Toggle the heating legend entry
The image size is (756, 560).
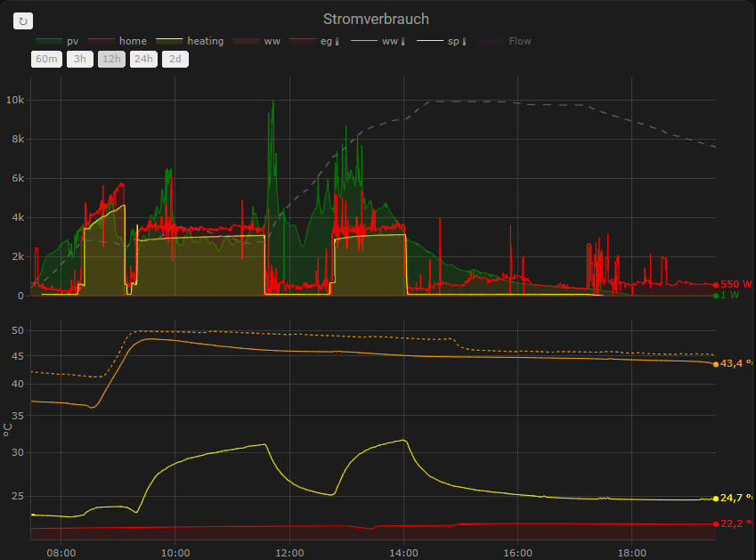(191, 41)
